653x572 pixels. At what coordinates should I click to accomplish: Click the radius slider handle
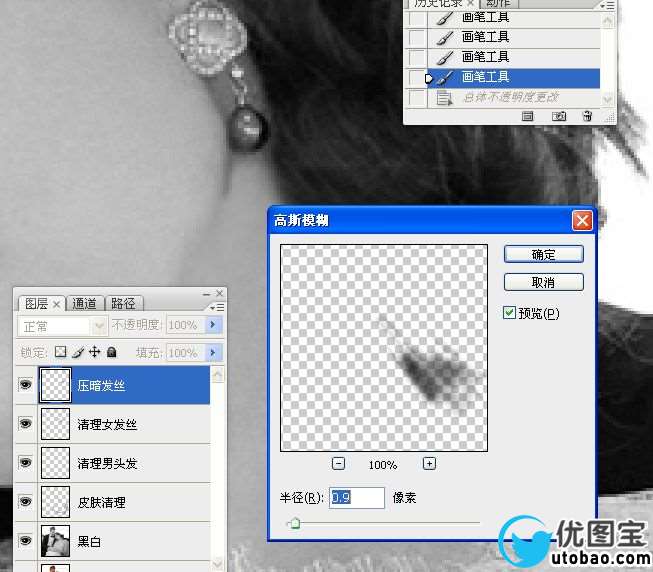pos(295,523)
